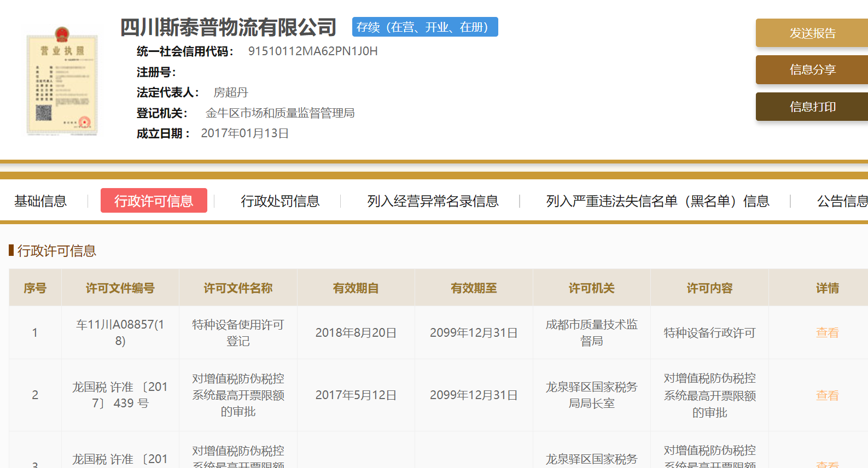Click the 许可内容 column header
Viewport: 868px width, 468px height.
pyautogui.click(x=709, y=288)
